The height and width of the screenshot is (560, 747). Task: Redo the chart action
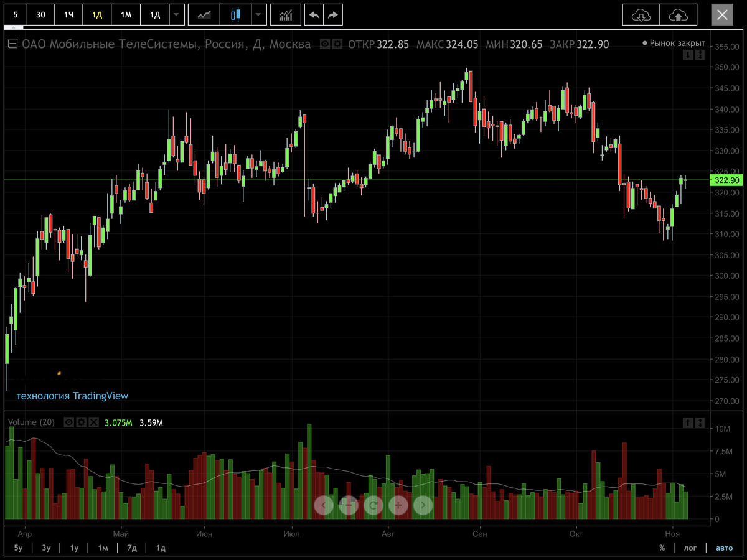coord(333,15)
